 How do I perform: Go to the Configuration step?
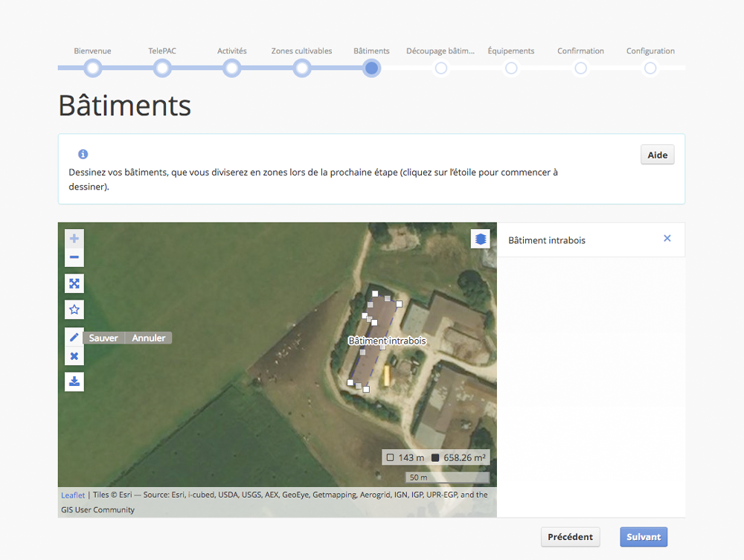[x=650, y=68]
